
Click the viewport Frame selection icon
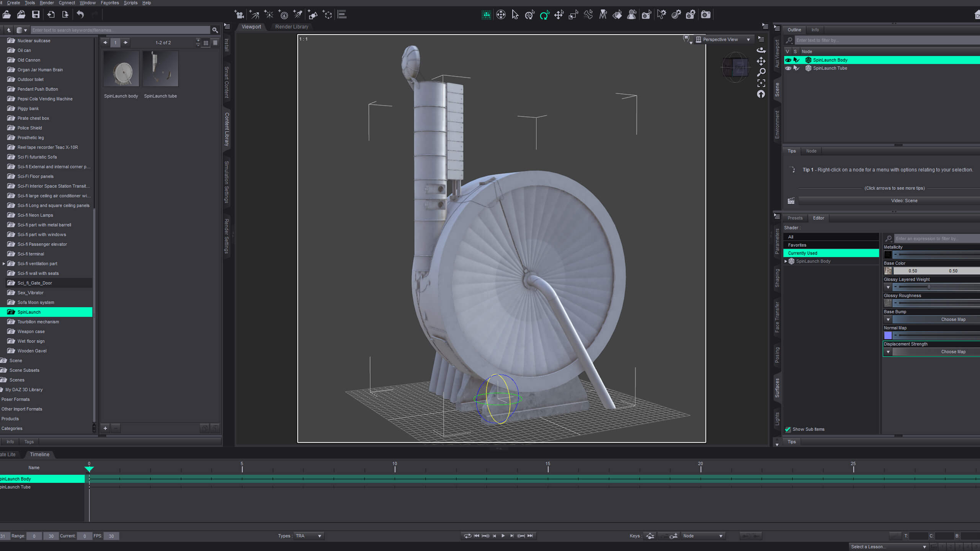761,83
